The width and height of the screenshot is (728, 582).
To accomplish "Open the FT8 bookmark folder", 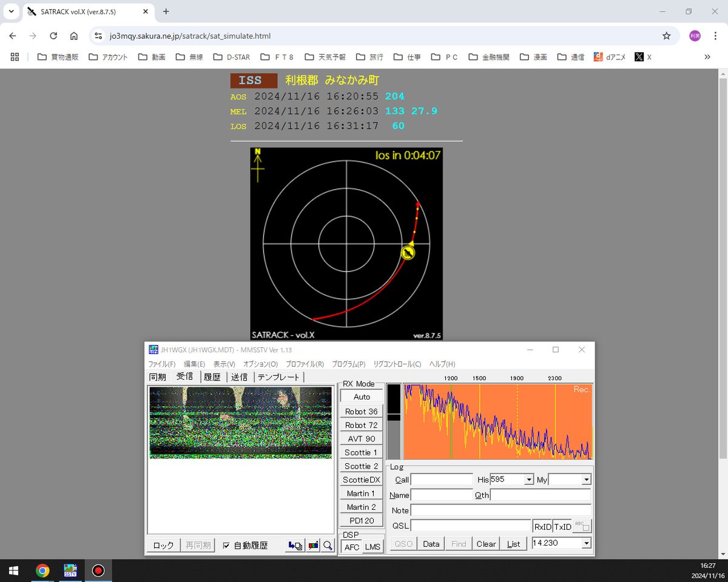I will coord(277,57).
